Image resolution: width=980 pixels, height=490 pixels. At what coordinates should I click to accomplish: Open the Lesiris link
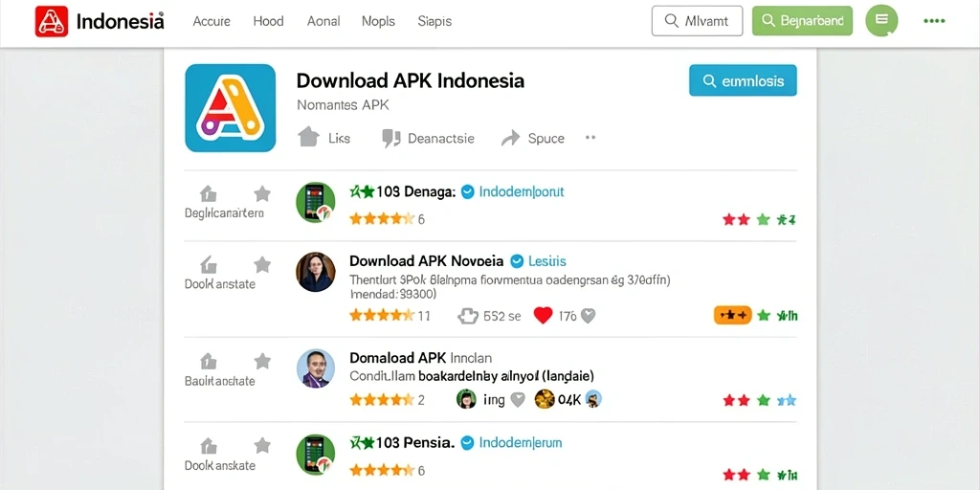coord(546,260)
